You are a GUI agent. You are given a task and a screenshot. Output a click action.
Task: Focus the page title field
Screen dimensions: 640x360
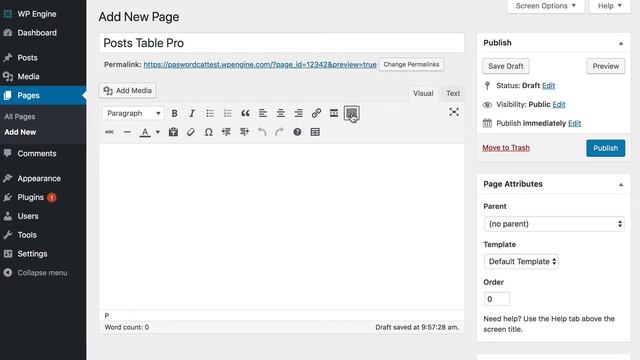click(x=282, y=43)
